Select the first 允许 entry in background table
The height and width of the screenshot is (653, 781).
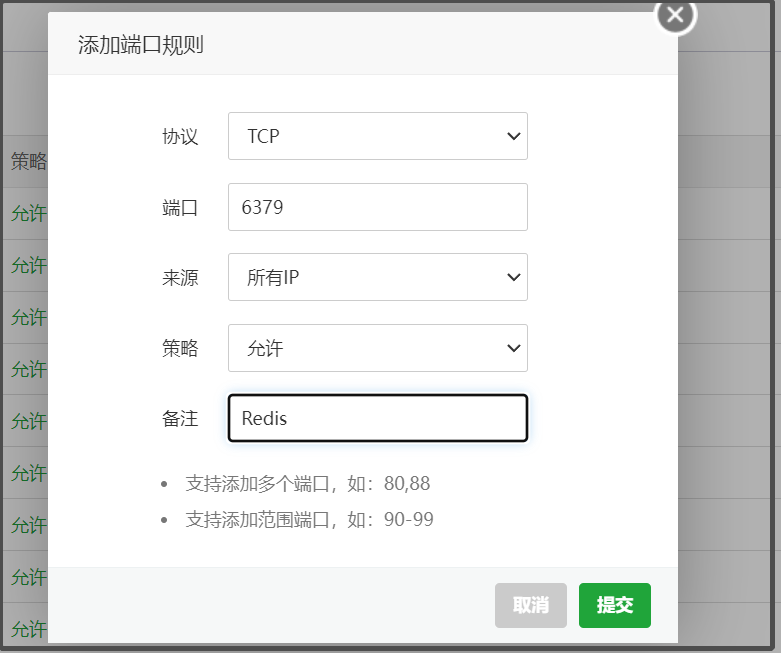tap(28, 214)
